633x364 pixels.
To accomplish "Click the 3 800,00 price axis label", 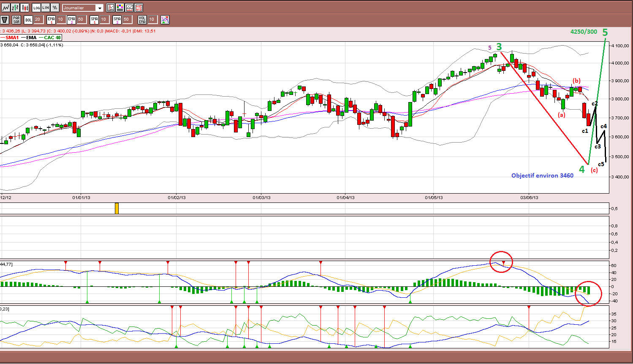I will [x=619, y=99].
